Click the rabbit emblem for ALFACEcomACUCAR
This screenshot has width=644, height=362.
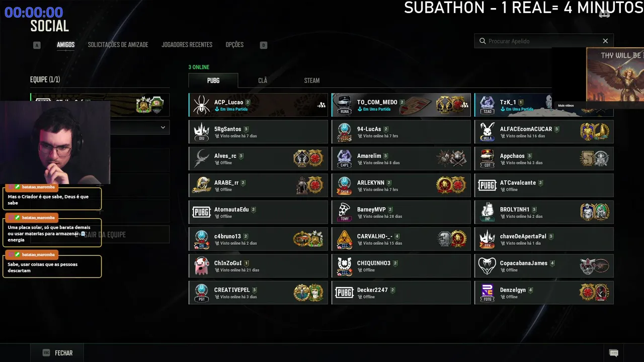tap(487, 132)
